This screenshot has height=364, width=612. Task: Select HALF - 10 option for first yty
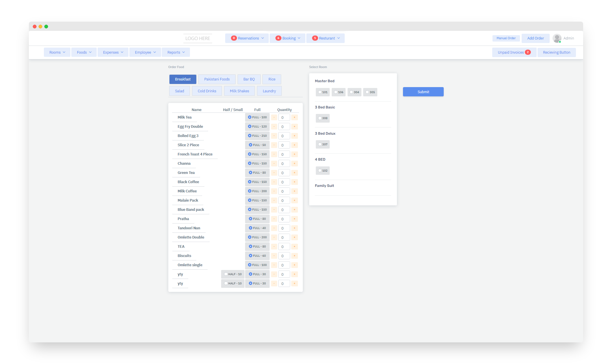[226, 274]
